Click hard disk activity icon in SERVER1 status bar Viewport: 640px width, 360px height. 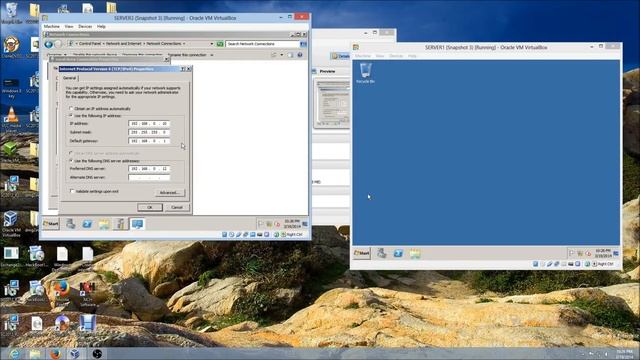(536, 264)
